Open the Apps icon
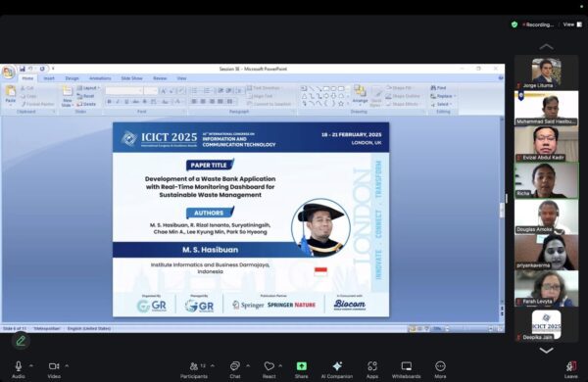The width and height of the screenshot is (588, 382). tap(372, 366)
